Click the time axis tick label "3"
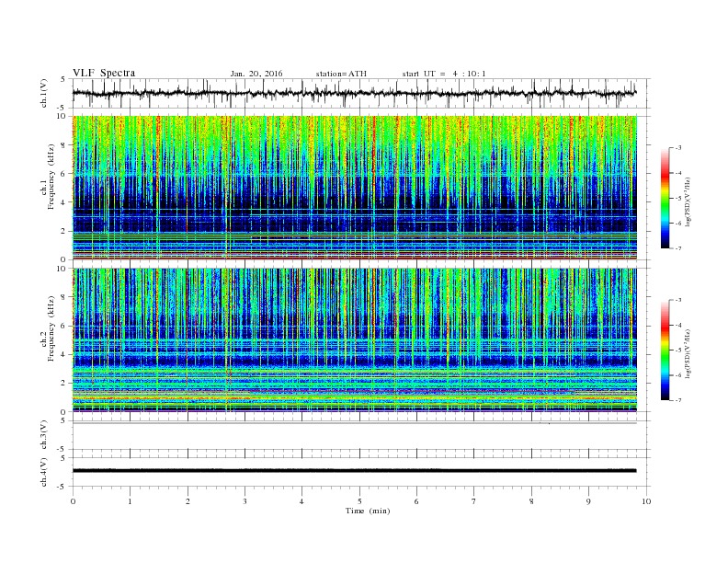Screen dimensions: 728x563 (x=245, y=501)
